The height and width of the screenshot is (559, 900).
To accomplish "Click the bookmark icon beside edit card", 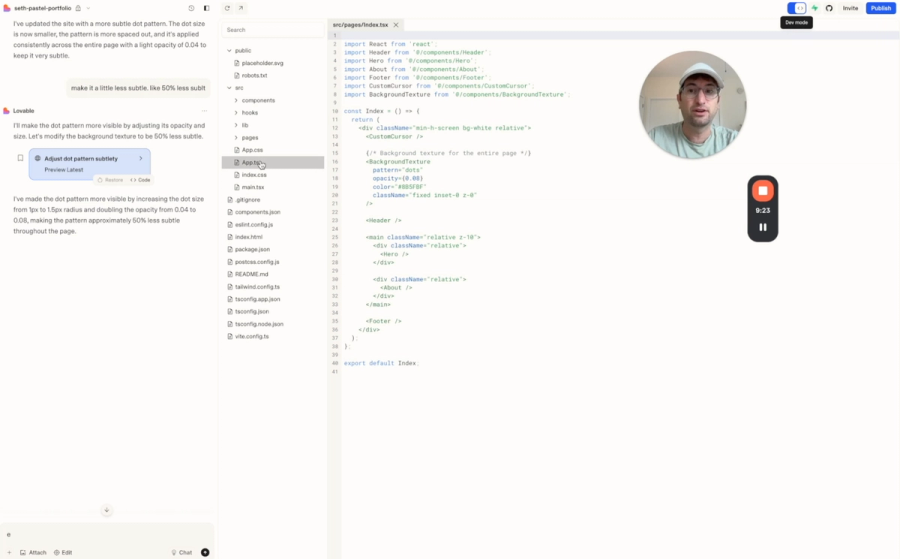I will [20, 158].
